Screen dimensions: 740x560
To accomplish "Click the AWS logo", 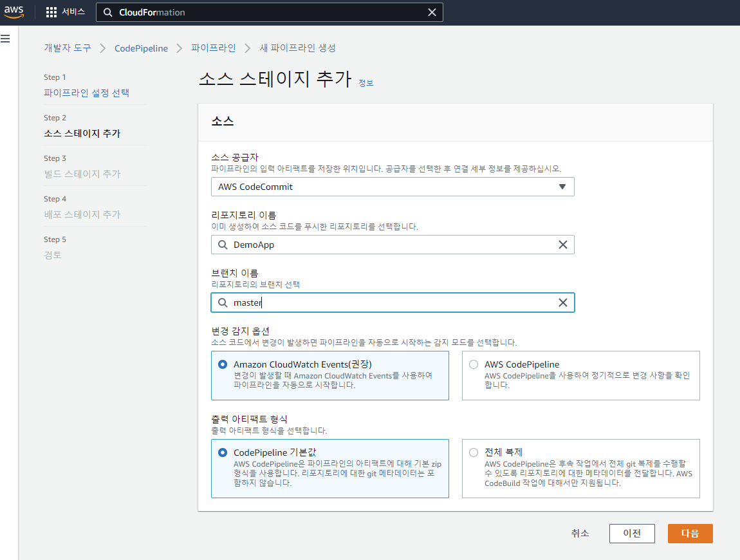I will (14, 12).
